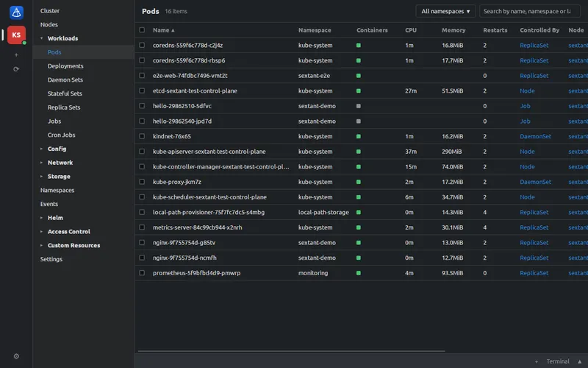Open the ReplicaSet link for prometheus pod

(534, 273)
